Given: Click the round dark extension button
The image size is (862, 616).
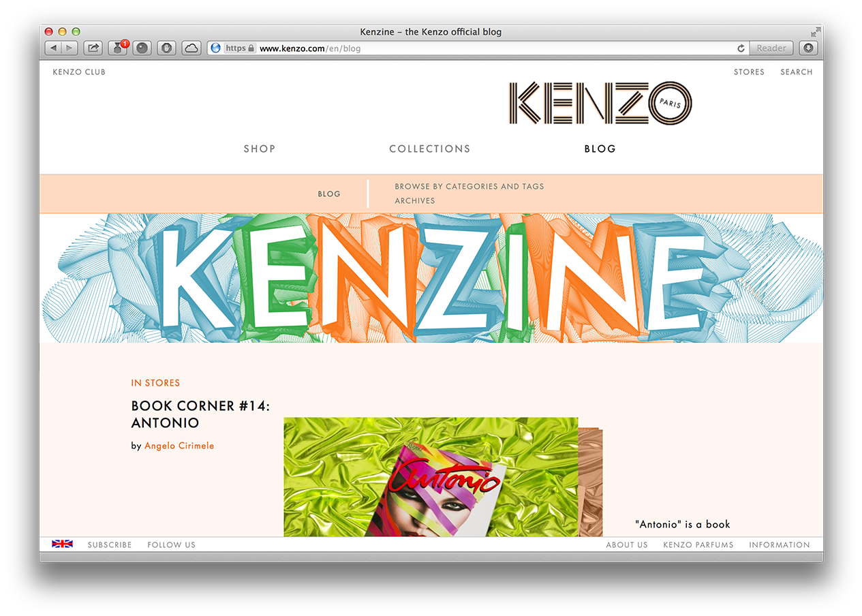Looking at the screenshot, I should pyautogui.click(x=142, y=48).
